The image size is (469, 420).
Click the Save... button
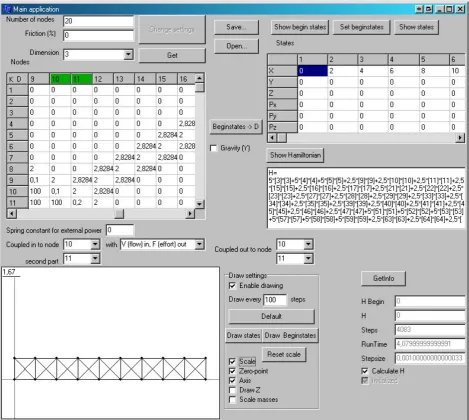(x=236, y=27)
